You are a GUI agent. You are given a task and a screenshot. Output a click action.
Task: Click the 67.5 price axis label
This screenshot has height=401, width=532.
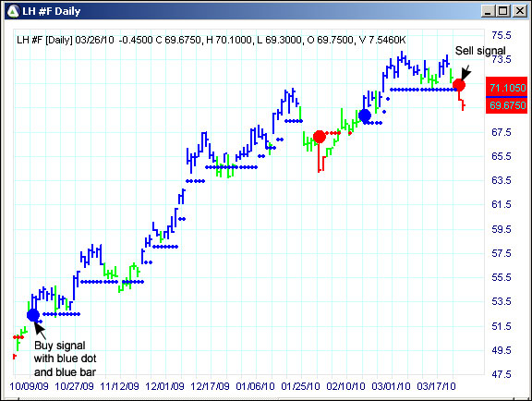pos(502,132)
